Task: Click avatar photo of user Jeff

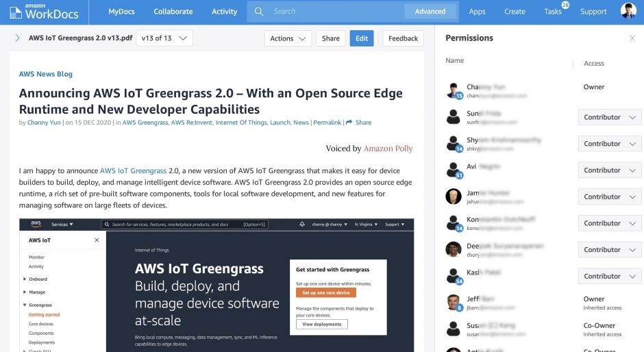Action: (x=454, y=303)
